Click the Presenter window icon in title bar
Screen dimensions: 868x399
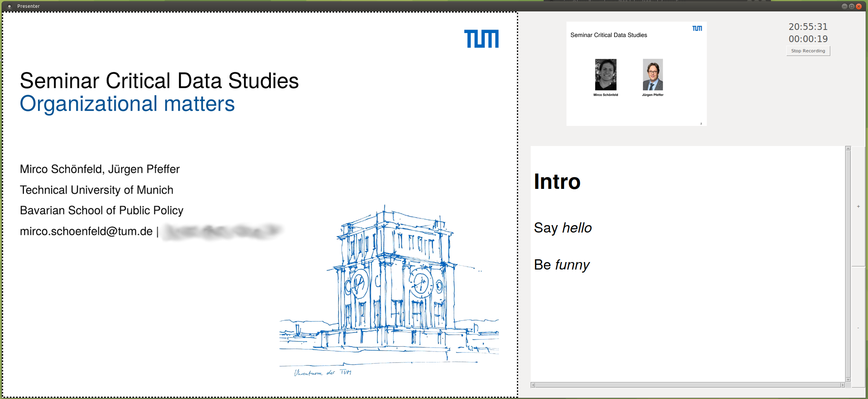9,6
